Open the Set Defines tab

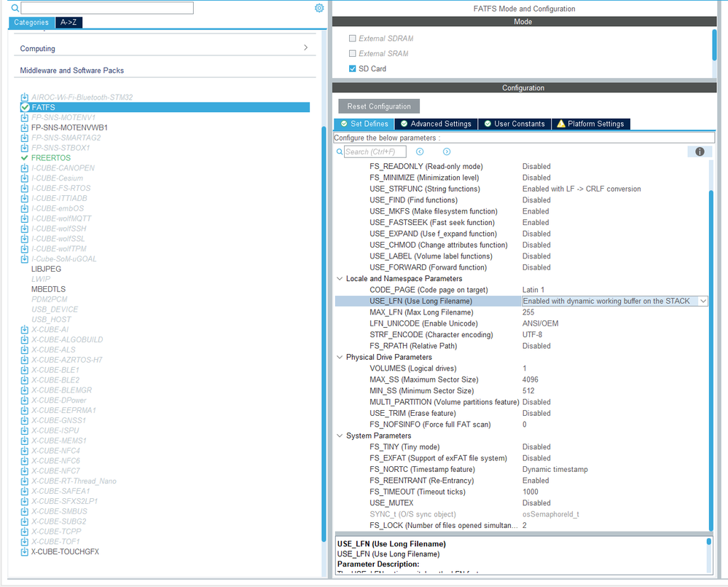(x=364, y=124)
